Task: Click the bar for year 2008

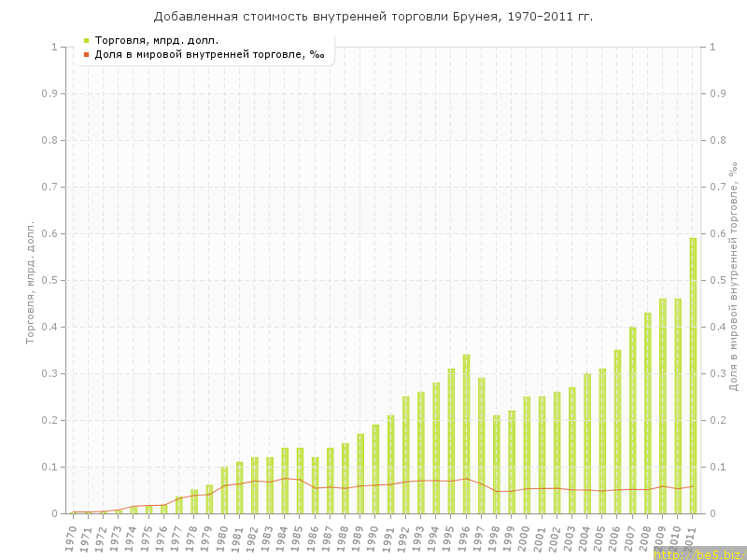Action: click(647, 413)
